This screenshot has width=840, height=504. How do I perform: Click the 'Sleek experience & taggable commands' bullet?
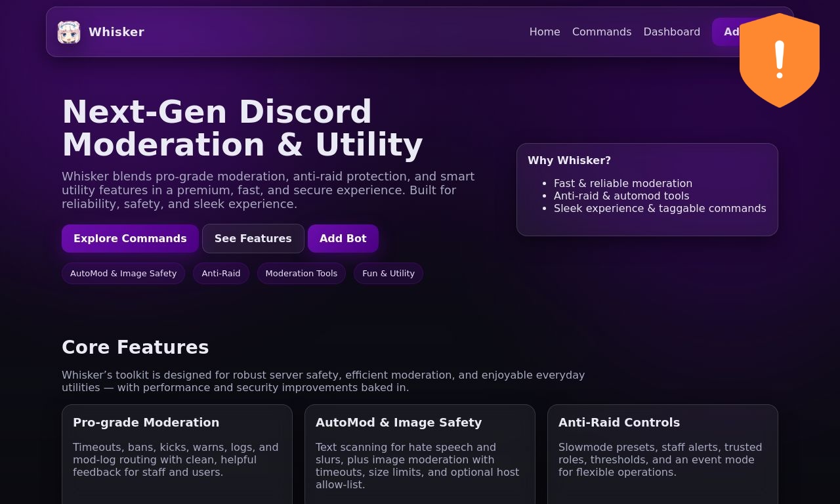660,209
